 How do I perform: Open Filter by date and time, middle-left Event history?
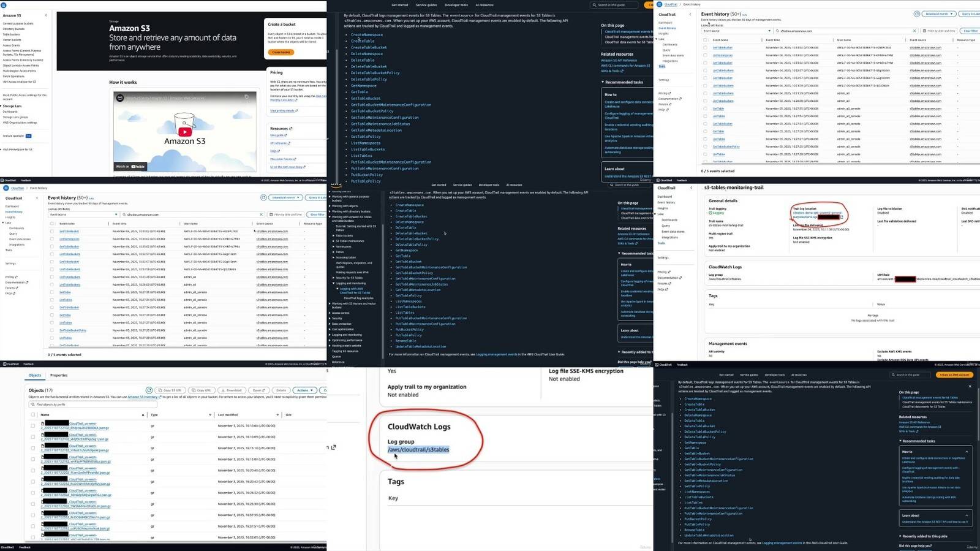[285, 215]
